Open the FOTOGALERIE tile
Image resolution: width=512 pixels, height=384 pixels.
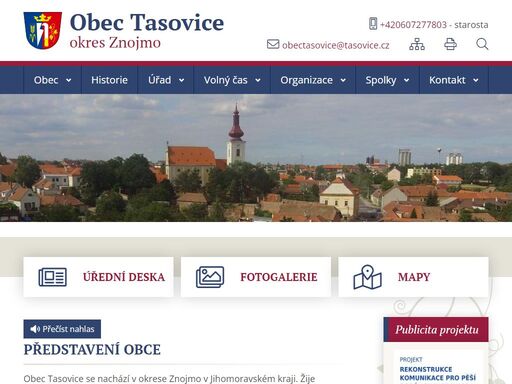(256, 277)
